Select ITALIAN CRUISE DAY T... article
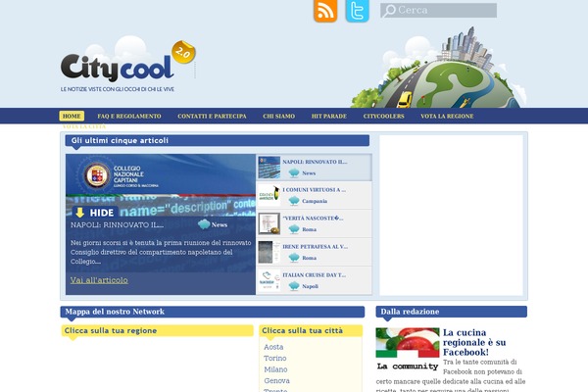The image size is (588, 392). [x=315, y=280]
